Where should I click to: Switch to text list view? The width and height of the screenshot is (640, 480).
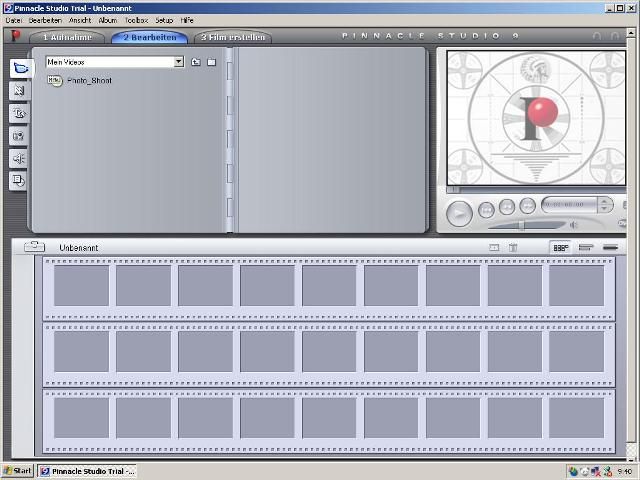tap(610, 247)
